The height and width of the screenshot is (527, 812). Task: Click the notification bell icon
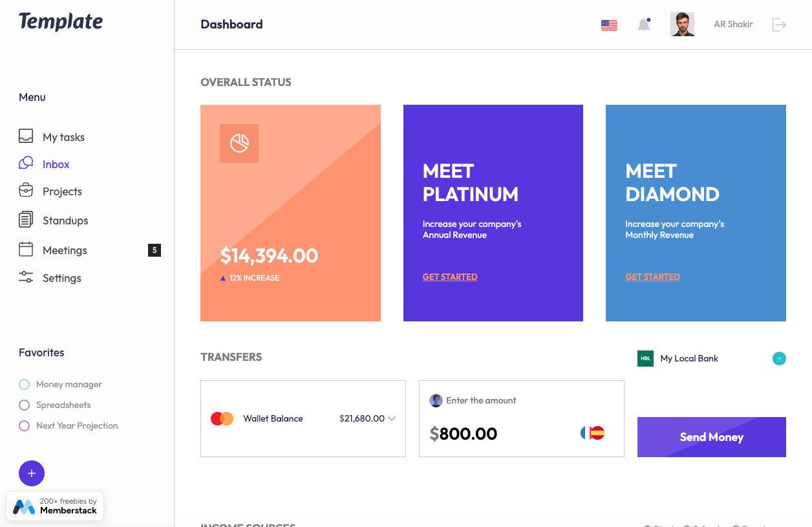click(x=643, y=24)
